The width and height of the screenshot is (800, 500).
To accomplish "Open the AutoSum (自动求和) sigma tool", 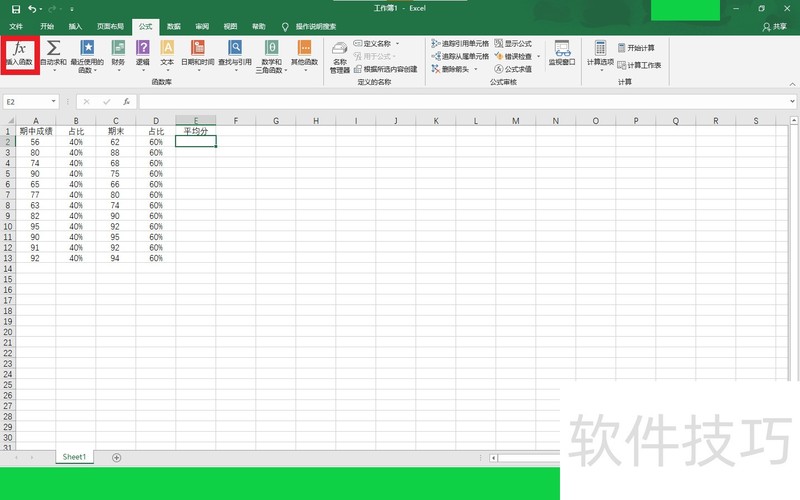I will point(54,55).
